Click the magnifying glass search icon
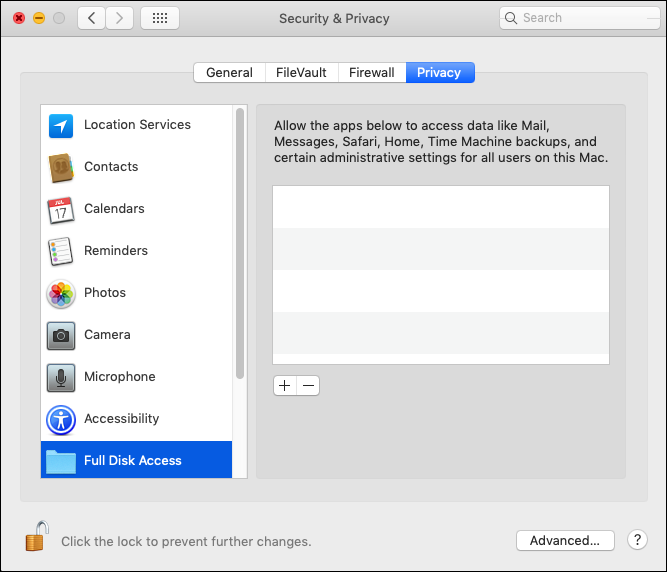This screenshot has width=667, height=572. (510, 18)
